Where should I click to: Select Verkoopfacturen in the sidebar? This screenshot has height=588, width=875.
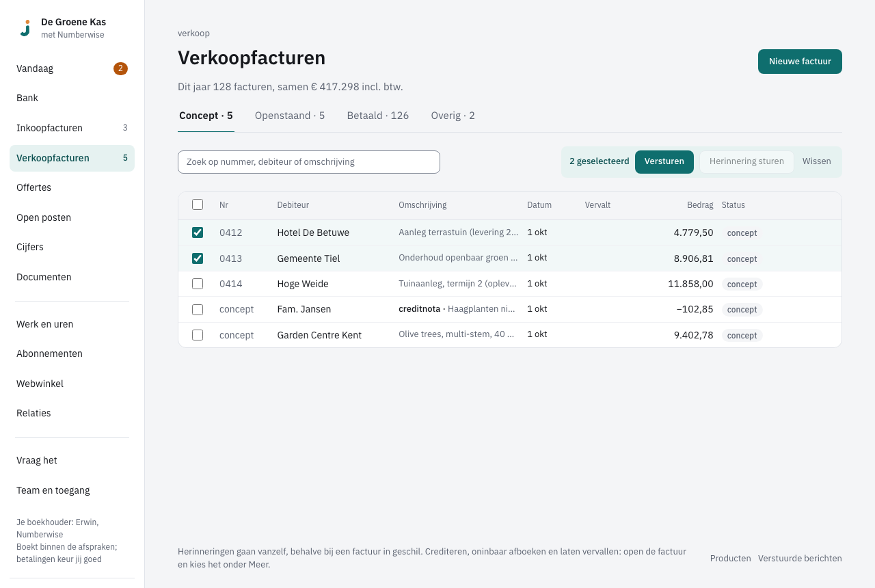click(x=72, y=158)
